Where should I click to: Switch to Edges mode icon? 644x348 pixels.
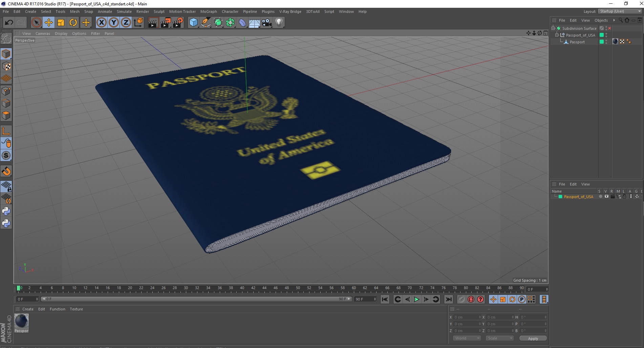tap(6, 103)
